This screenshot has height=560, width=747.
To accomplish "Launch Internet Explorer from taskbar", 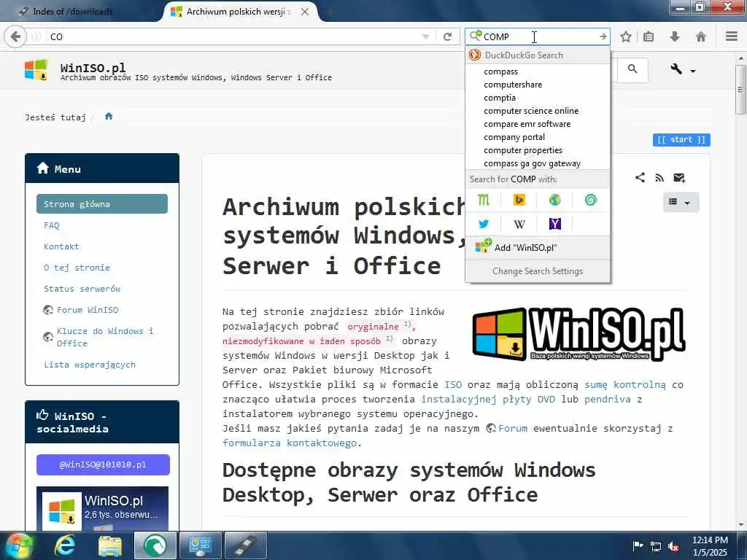I will (x=65, y=545).
